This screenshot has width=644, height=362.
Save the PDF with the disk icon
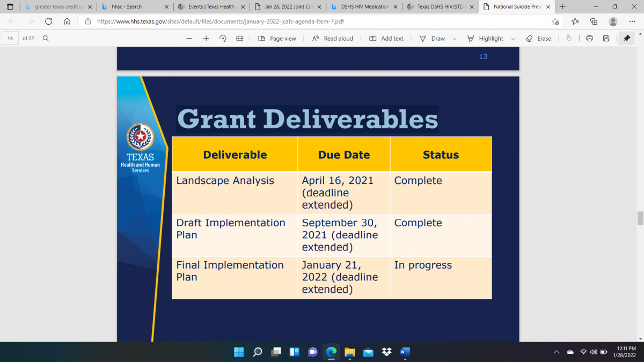pos(606,39)
